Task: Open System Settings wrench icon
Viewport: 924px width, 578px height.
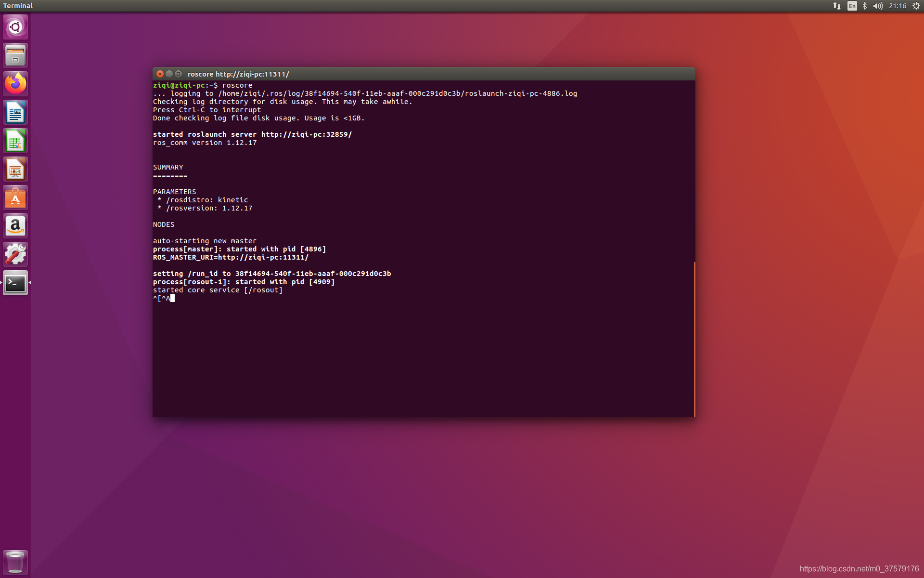Action: [15, 254]
